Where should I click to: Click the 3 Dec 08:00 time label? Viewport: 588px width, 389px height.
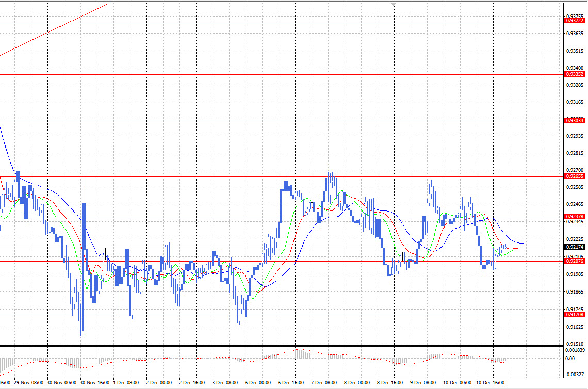[x=225, y=383]
